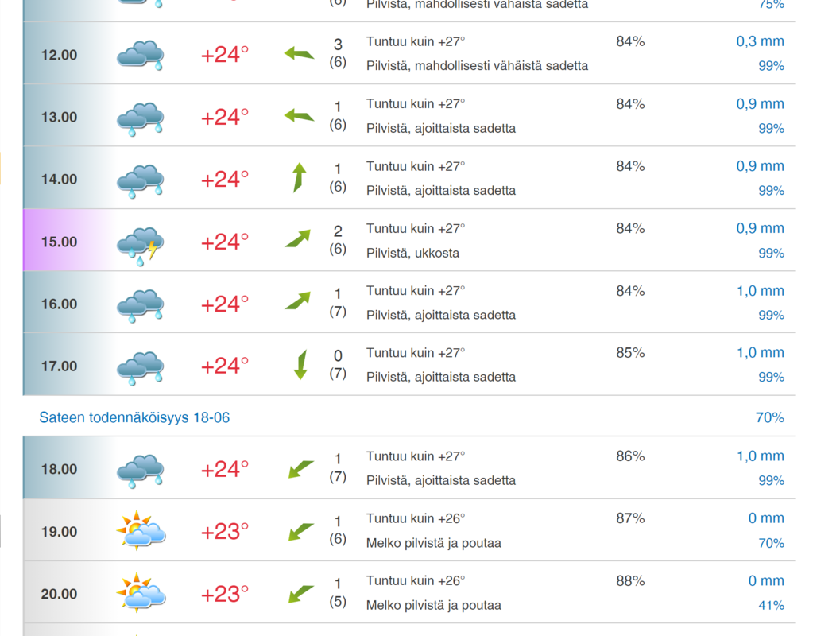Click the rain cloud icon at 17.00
840x636 pixels.
pyautogui.click(x=141, y=368)
